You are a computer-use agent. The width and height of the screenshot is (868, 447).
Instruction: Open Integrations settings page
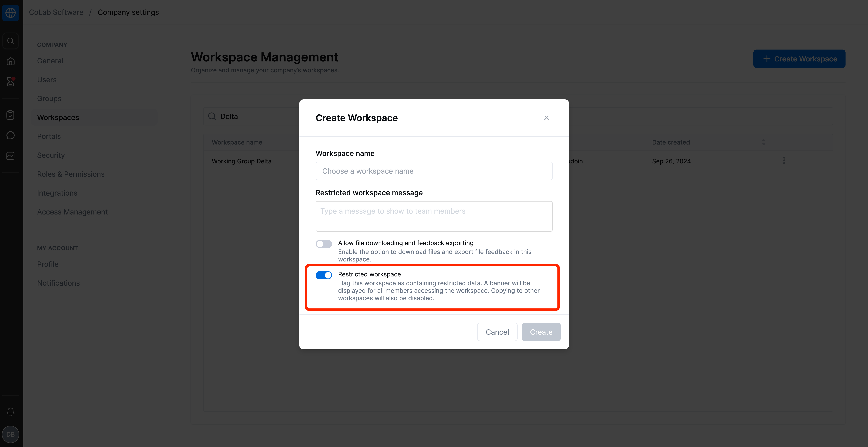coord(57,193)
